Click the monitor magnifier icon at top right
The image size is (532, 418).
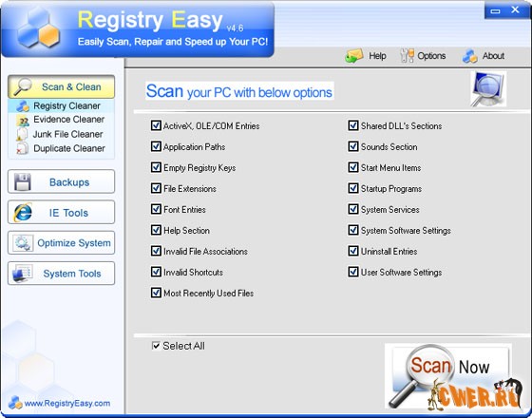(488, 89)
